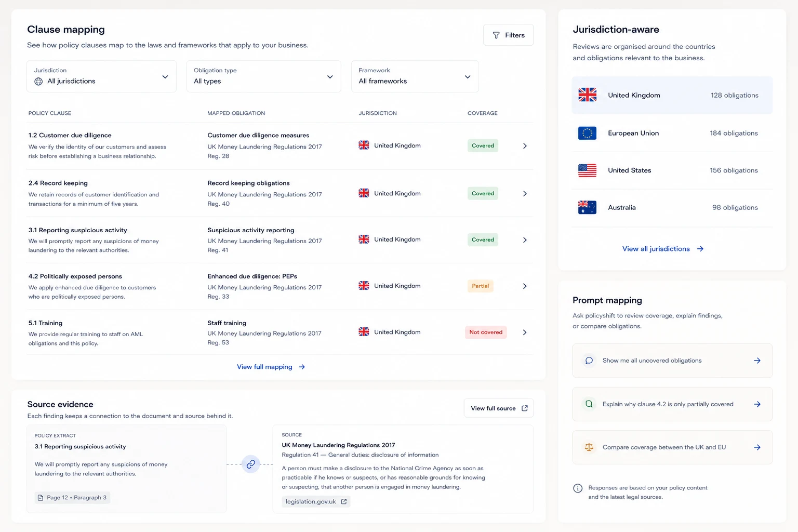Screen dimensions: 798x532
Task: Click the Partial coverage badge
Action: [x=481, y=286]
